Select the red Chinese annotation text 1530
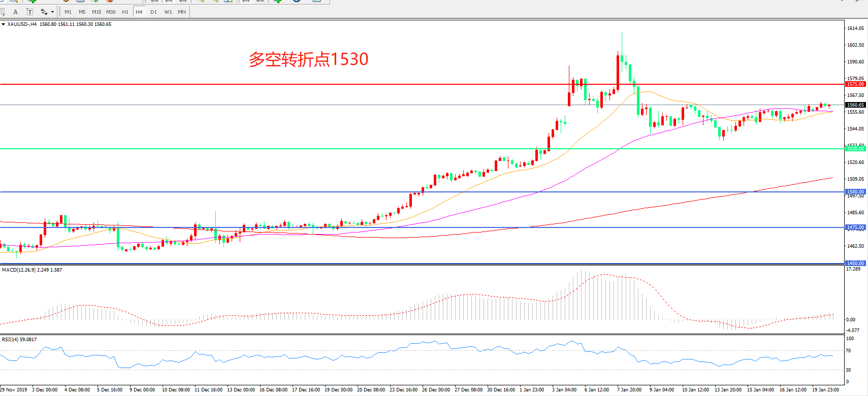Screen dimensions: 868x396 pos(308,59)
